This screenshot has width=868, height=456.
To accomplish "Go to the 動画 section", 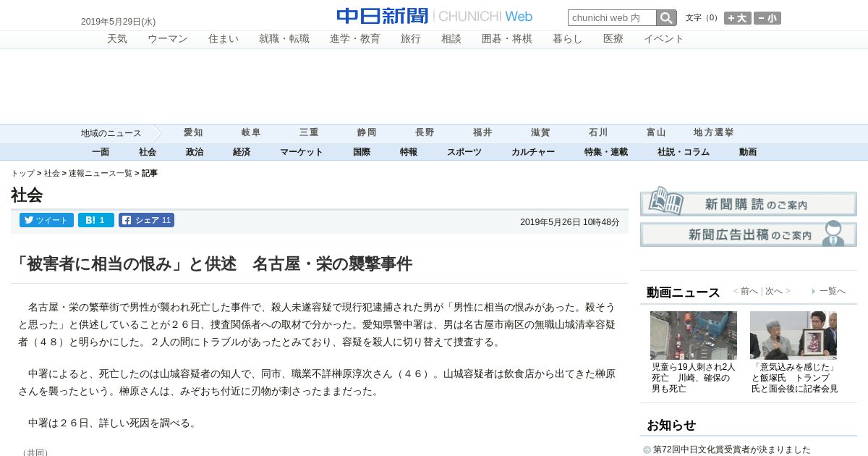I will [x=748, y=152].
